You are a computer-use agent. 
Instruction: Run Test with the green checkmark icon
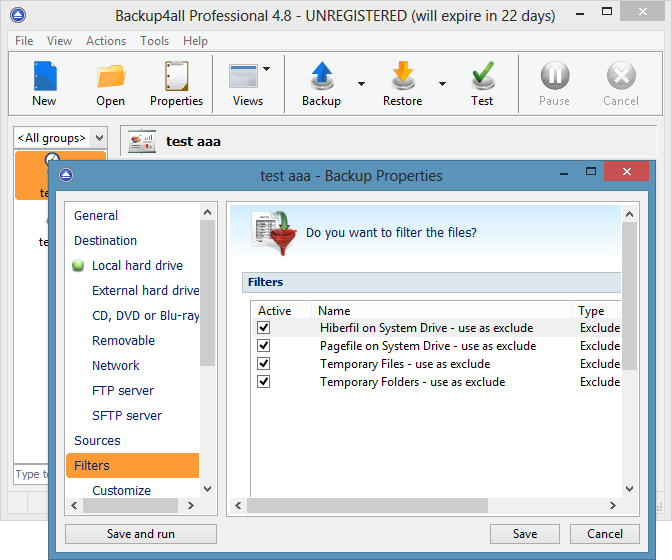pyautogui.click(x=483, y=76)
